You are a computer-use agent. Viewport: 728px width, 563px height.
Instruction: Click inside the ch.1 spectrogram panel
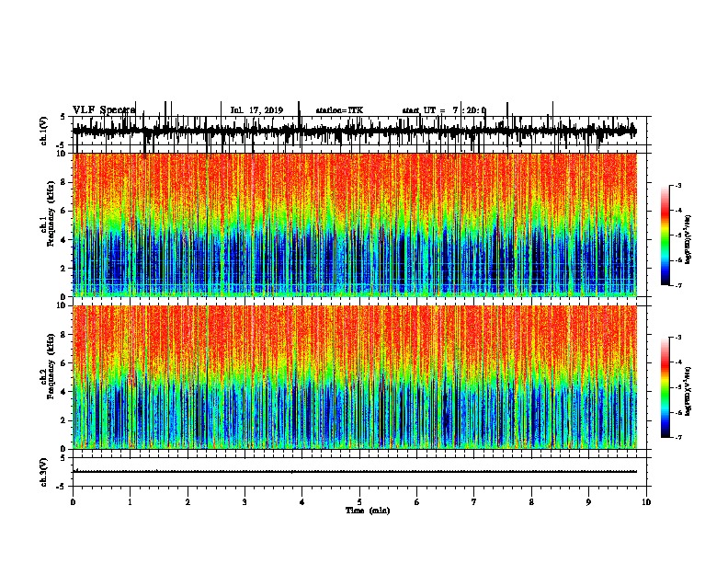tap(355, 224)
